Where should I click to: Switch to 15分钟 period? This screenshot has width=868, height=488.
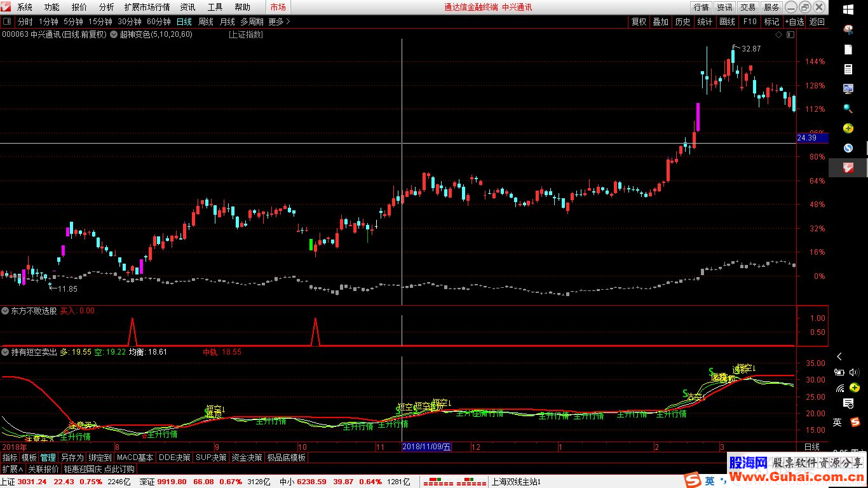100,21
